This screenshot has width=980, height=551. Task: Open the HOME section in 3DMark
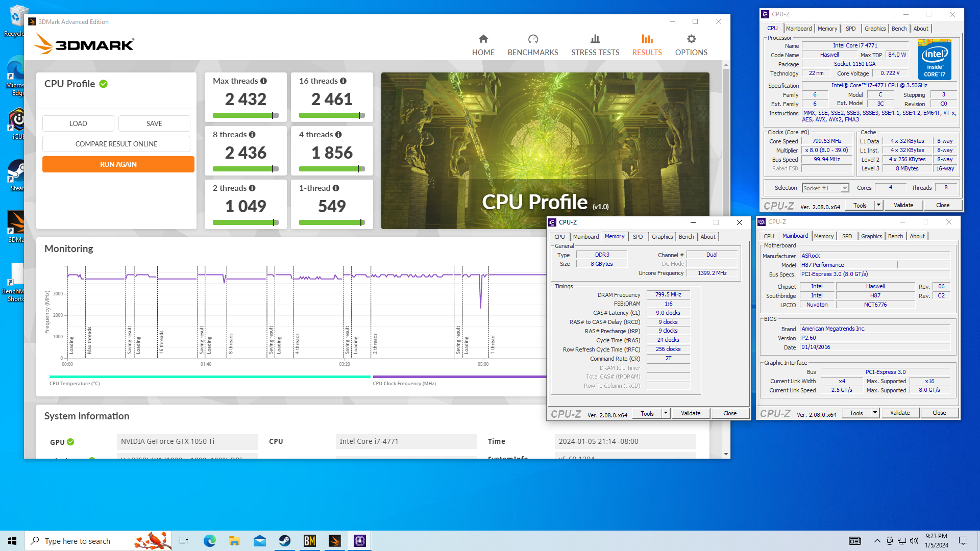(x=483, y=45)
